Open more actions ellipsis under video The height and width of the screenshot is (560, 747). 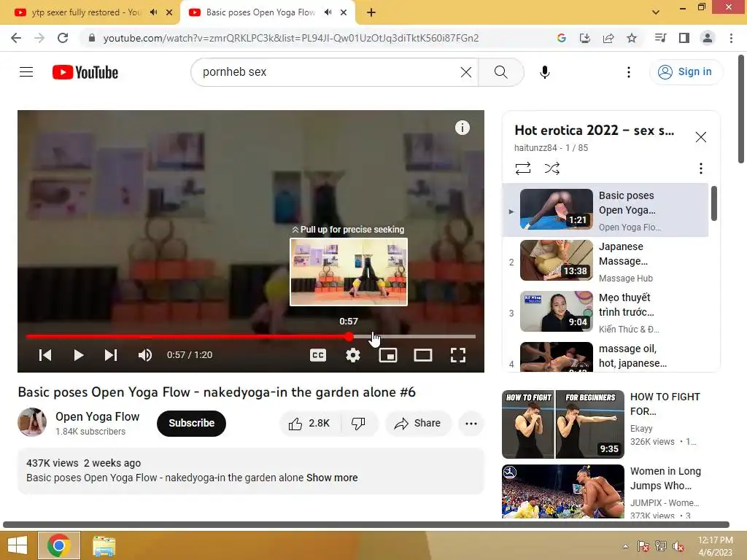(471, 423)
